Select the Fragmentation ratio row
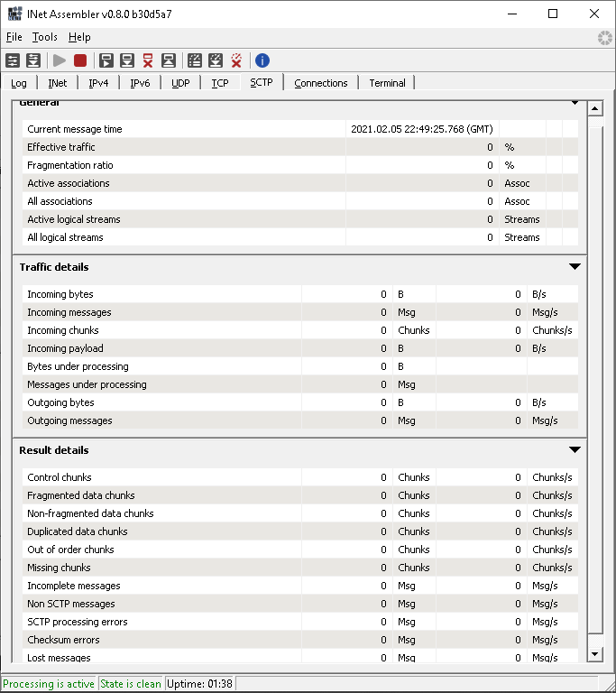This screenshot has width=616, height=693. click(300, 165)
